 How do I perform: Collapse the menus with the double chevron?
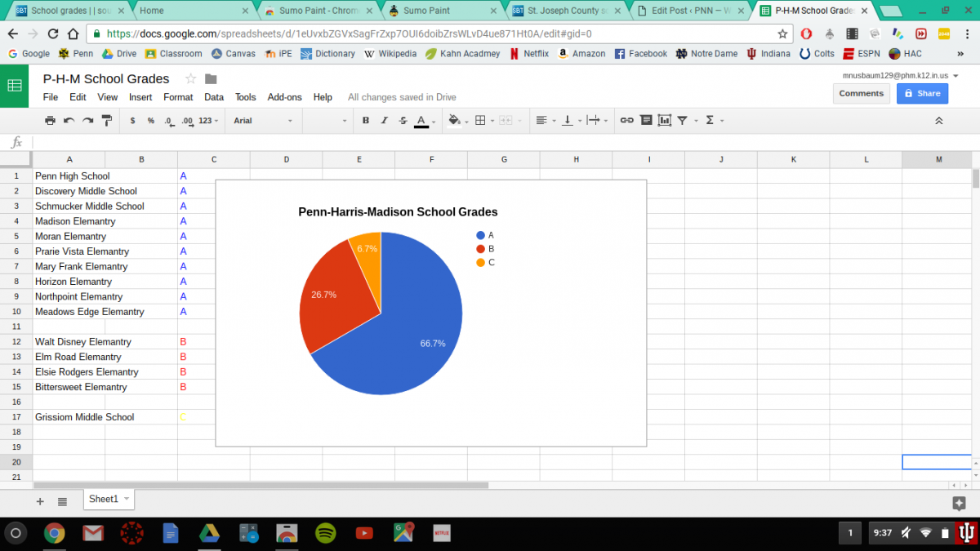click(x=939, y=121)
